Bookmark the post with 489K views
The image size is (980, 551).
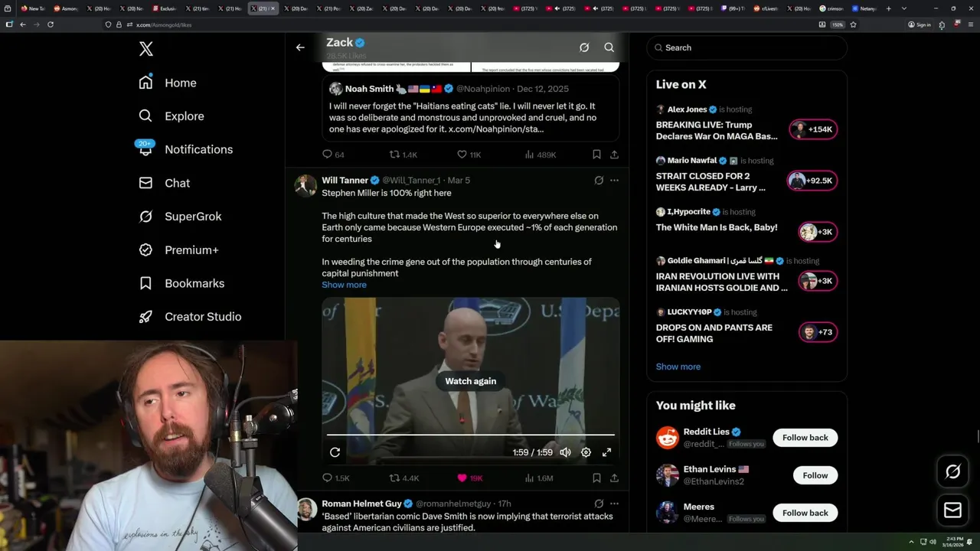click(596, 155)
